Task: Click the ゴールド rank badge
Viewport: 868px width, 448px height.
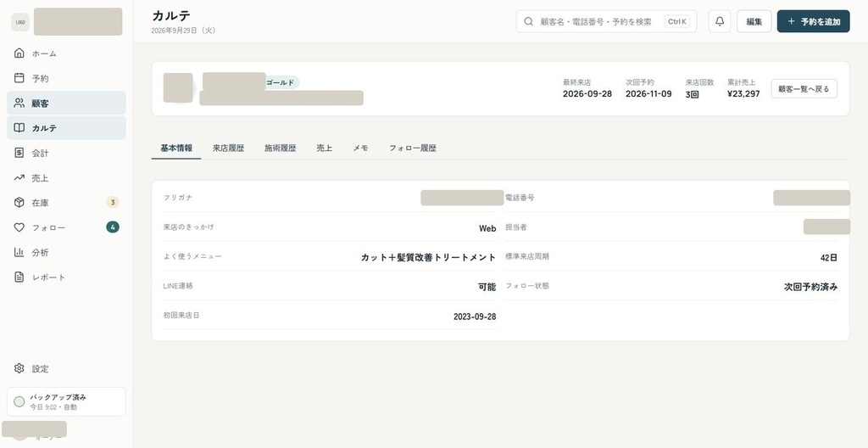Action: [x=280, y=82]
